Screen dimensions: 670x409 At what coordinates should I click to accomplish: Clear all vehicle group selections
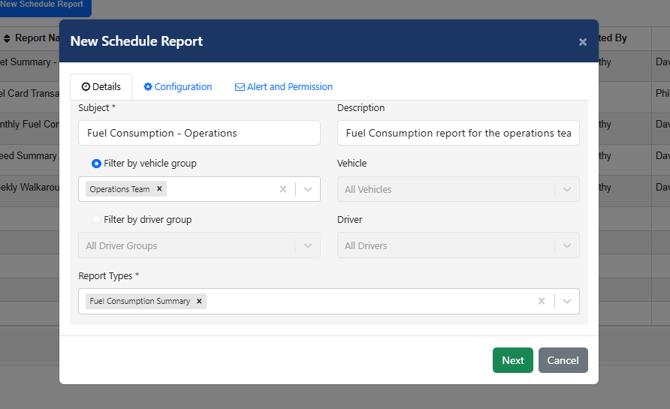pyautogui.click(x=283, y=189)
